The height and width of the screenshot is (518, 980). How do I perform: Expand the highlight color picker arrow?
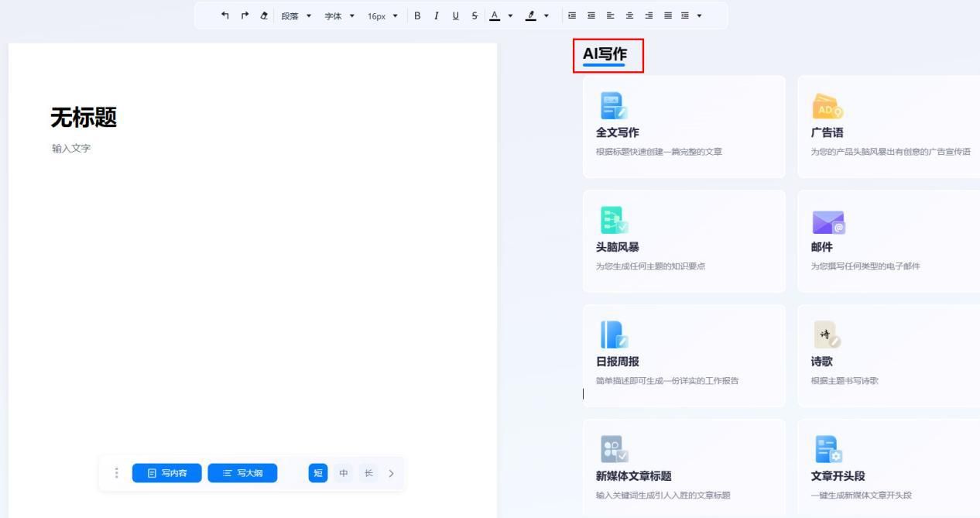(547, 15)
